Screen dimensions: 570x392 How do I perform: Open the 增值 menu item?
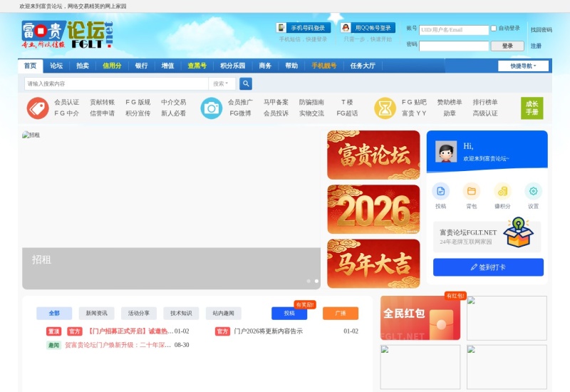(167, 66)
